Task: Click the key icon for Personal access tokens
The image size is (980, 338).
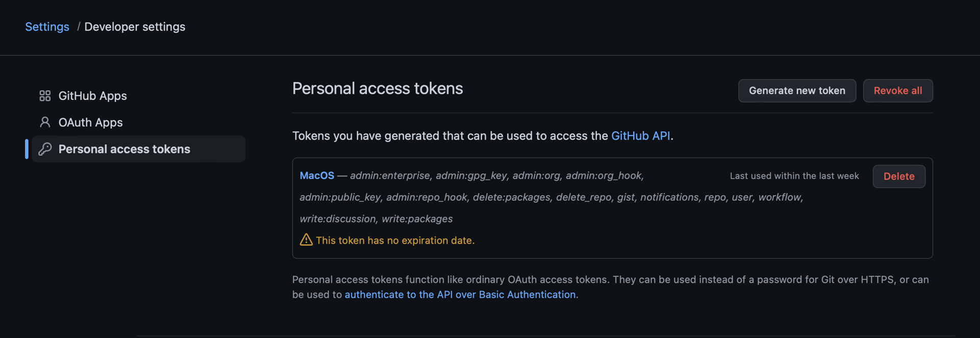Action: 45,149
